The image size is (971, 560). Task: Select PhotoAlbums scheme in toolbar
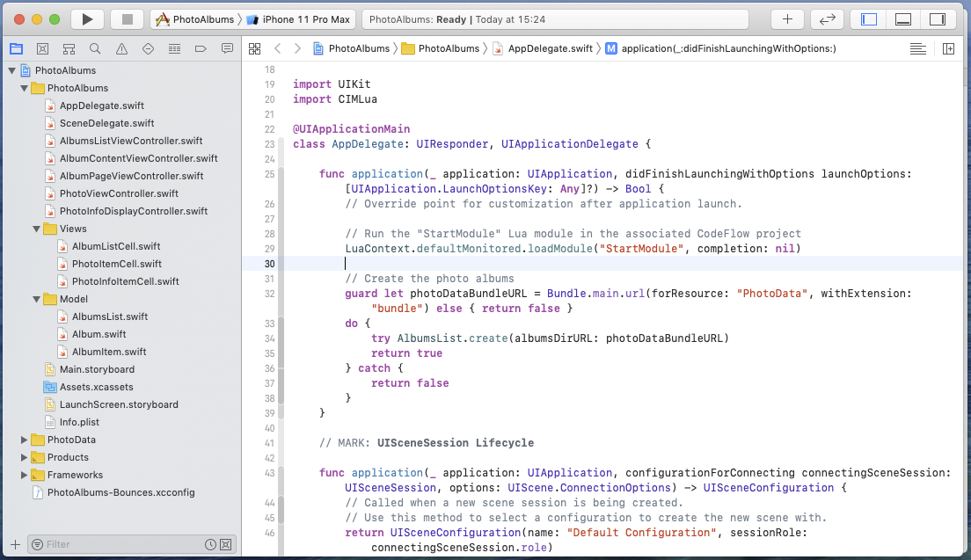pos(195,19)
